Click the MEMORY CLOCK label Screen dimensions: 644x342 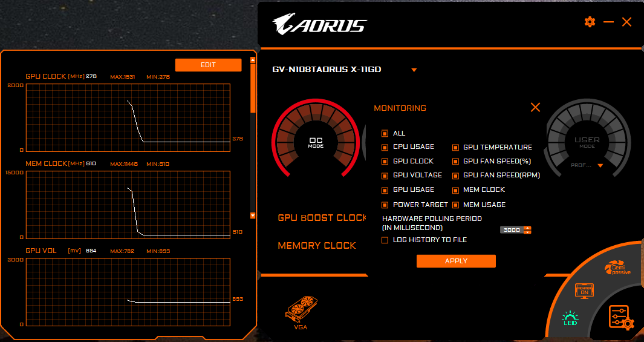(x=317, y=246)
